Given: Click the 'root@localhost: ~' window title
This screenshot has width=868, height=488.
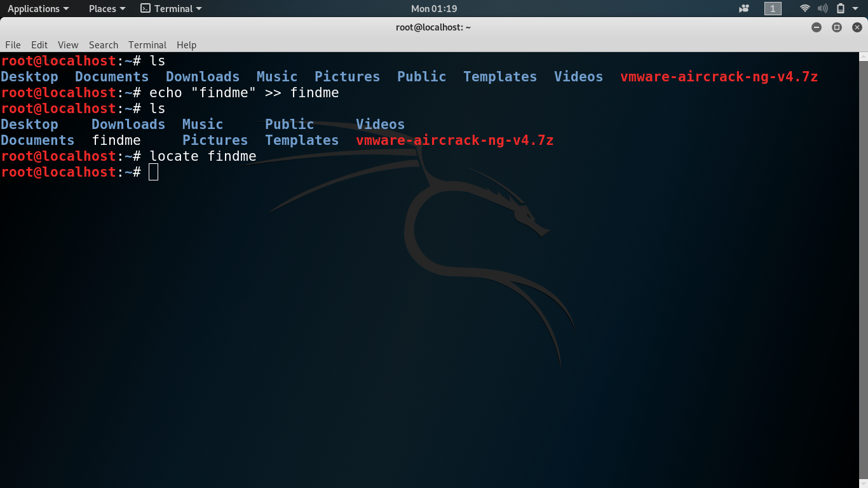Looking at the screenshot, I should click(433, 27).
